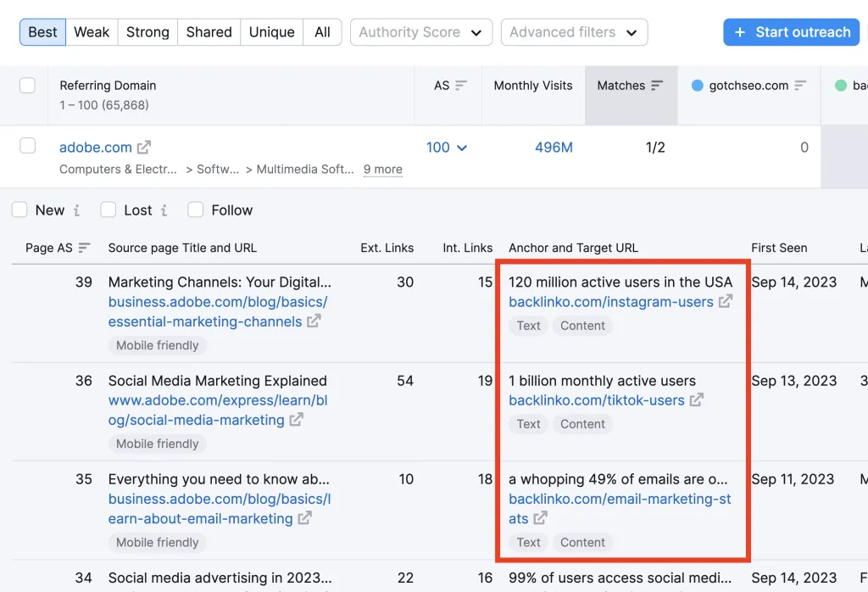Screen dimensions: 868x592
Task: Sort by the Matches column icon
Action: pyautogui.click(x=657, y=86)
